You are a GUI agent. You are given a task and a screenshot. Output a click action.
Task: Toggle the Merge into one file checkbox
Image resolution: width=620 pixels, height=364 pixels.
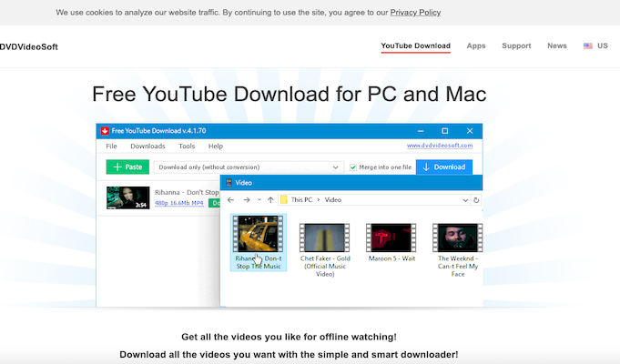(x=353, y=167)
